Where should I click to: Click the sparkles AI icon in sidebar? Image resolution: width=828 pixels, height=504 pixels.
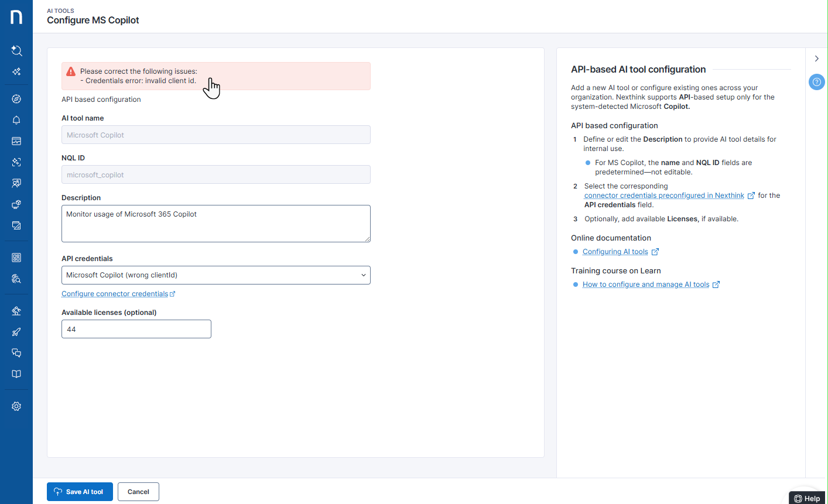point(16,72)
